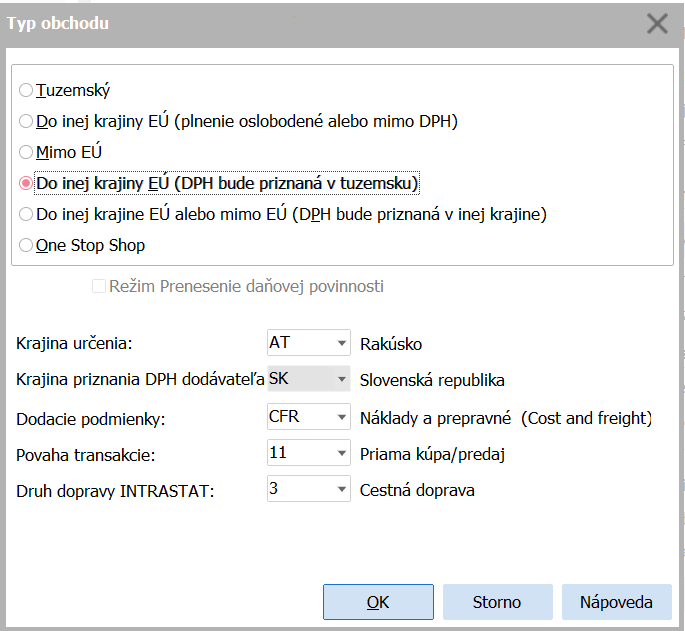This screenshot has width=685, height=631.
Task: Close the Typ obchodu dialog
Action: 657,23
